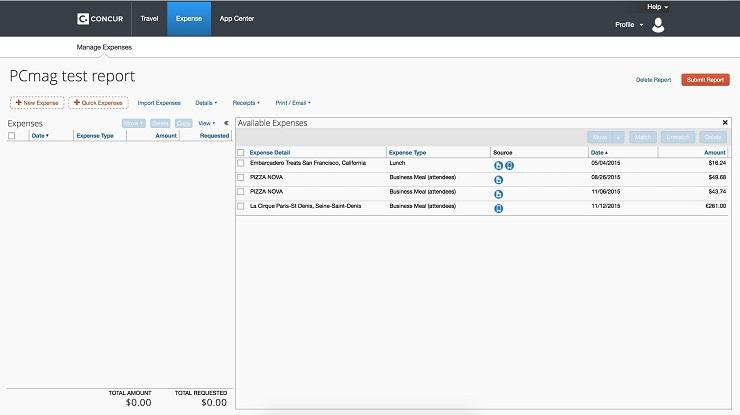Click the New Expense button
Viewport: 740px width, 415px height.
click(37, 102)
